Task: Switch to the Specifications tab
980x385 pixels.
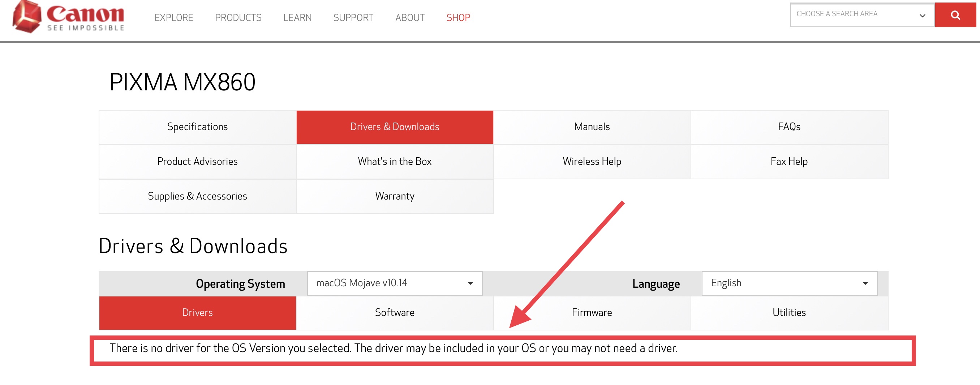Action: point(197,127)
